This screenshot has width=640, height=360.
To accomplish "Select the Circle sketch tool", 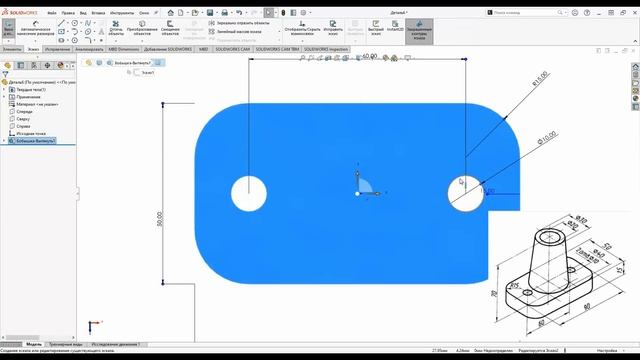I will pos(75,23).
